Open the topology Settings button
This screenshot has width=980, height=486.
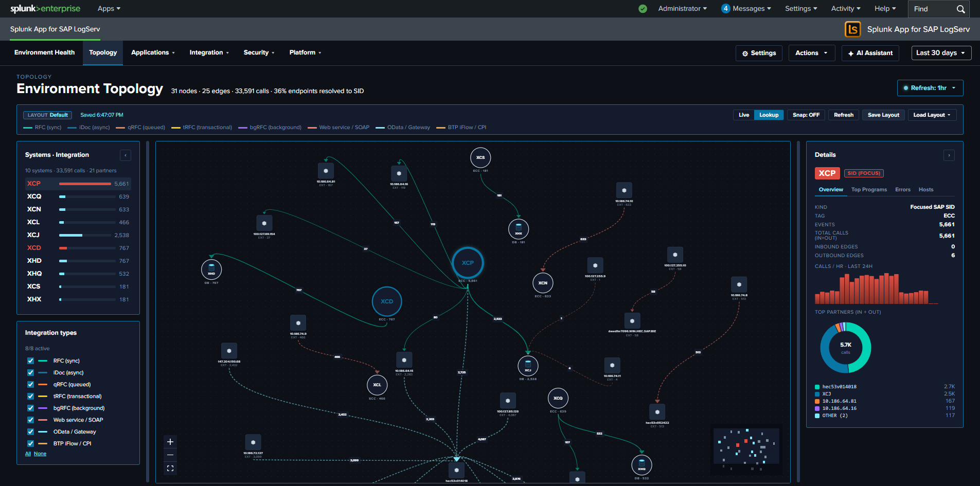coord(759,53)
